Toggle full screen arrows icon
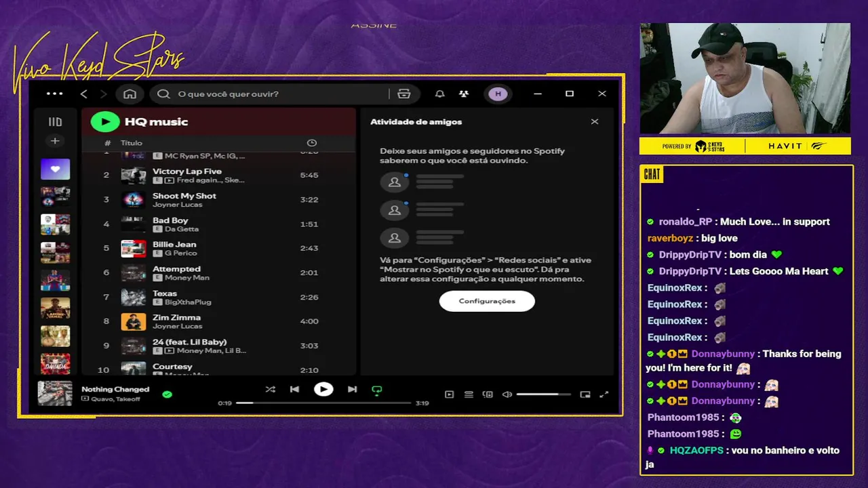Screen dimensions: 868x488 point(604,394)
